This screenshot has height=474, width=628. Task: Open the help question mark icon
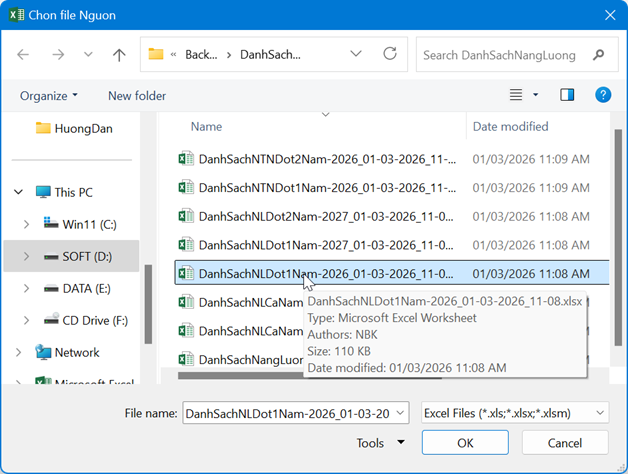click(603, 95)
